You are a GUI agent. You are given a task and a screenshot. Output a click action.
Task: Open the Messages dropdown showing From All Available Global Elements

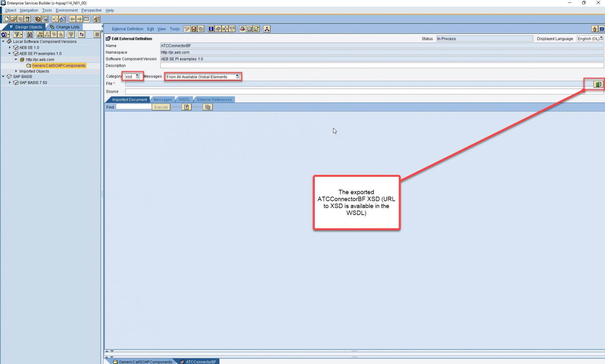click(x=237, y=76)
